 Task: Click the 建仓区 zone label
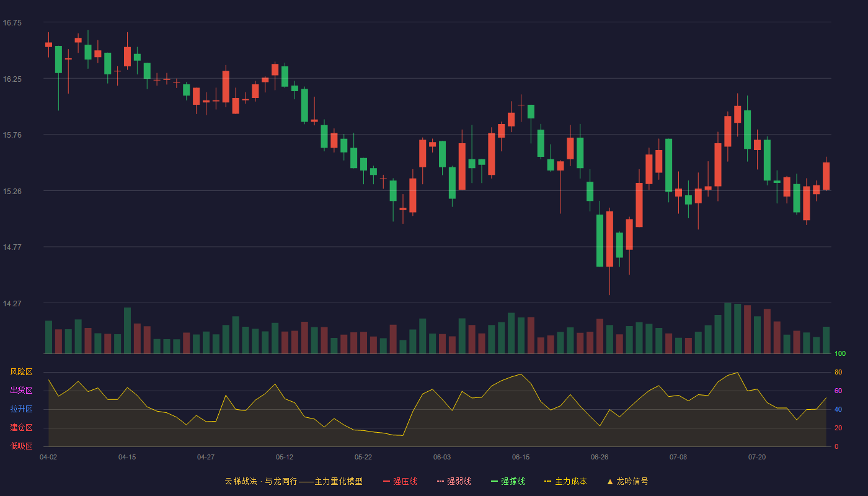point(21,428)
